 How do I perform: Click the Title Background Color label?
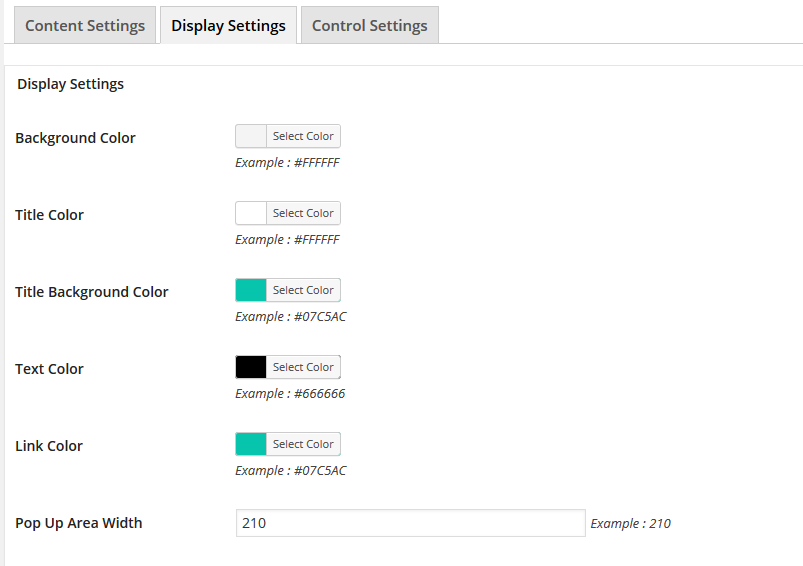(92, 292)
